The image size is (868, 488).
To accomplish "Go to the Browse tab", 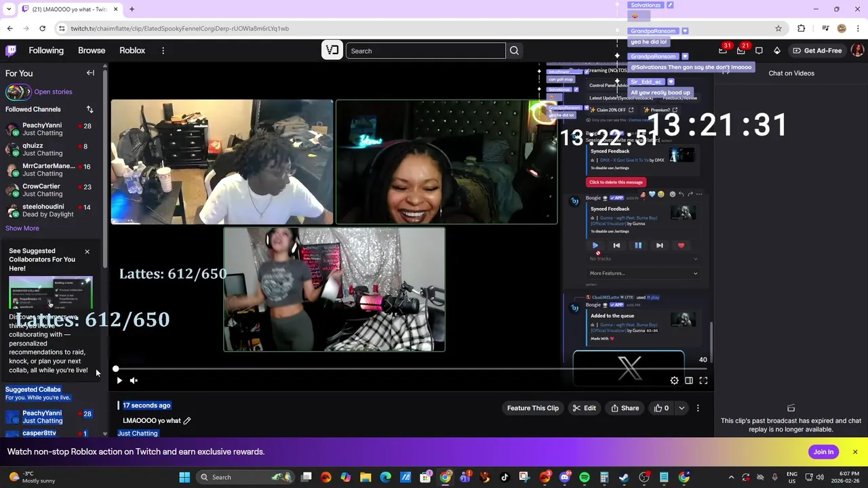I will [x=92, y=51].
